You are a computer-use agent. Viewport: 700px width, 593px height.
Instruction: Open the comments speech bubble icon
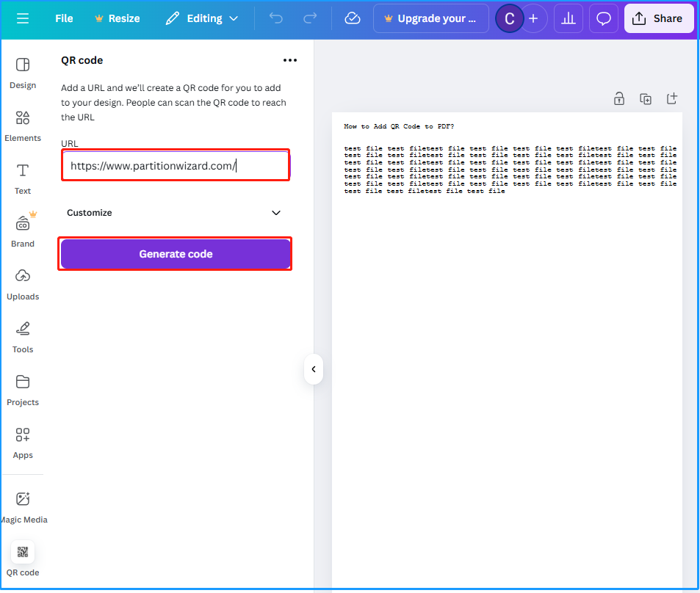(x=604, y=18)
